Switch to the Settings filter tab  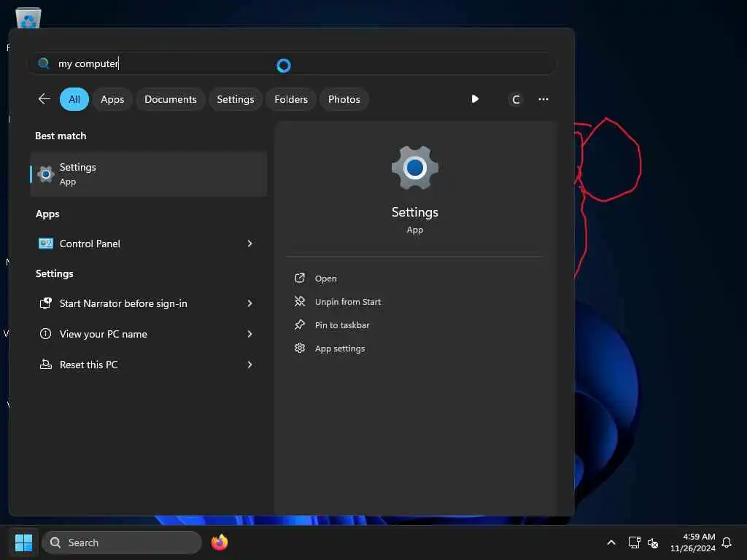[236, 99]
